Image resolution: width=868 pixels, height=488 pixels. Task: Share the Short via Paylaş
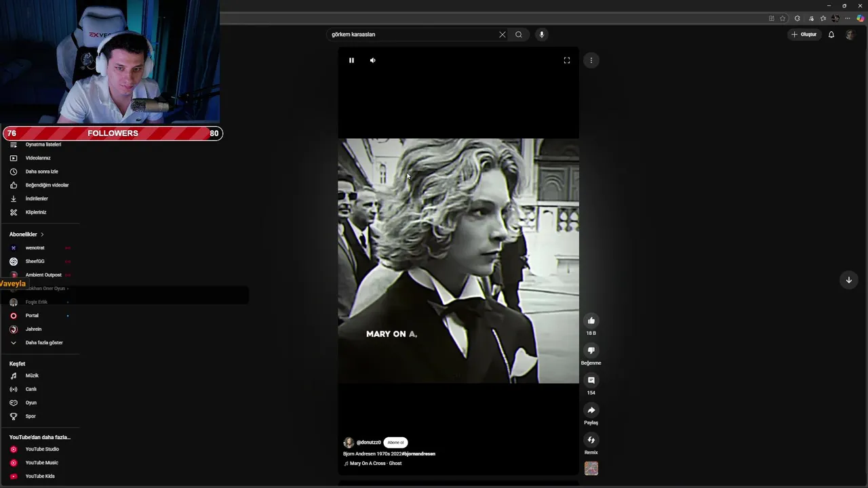[x=591, y=410]
